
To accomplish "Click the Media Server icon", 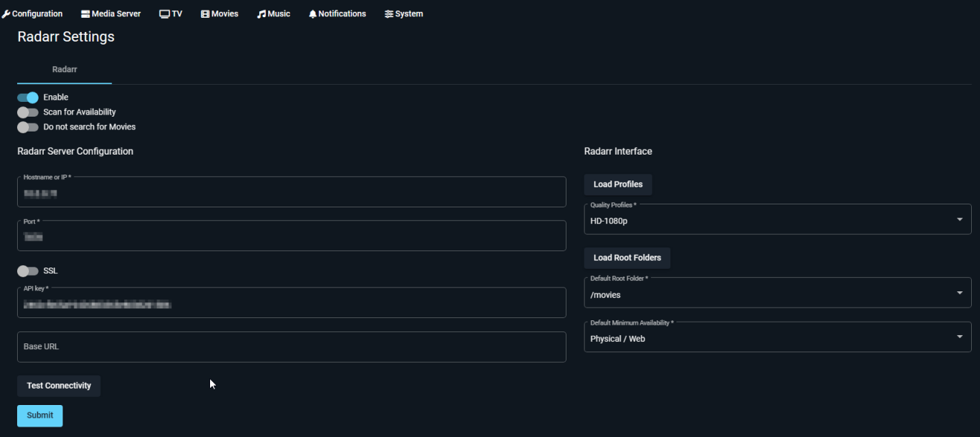I will (x=85, y=13).
